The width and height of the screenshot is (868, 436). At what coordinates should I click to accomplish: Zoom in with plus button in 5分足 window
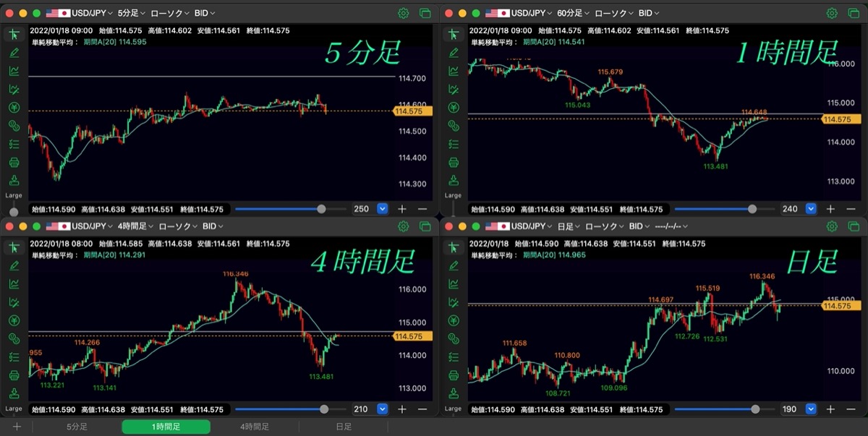point(402,209)
